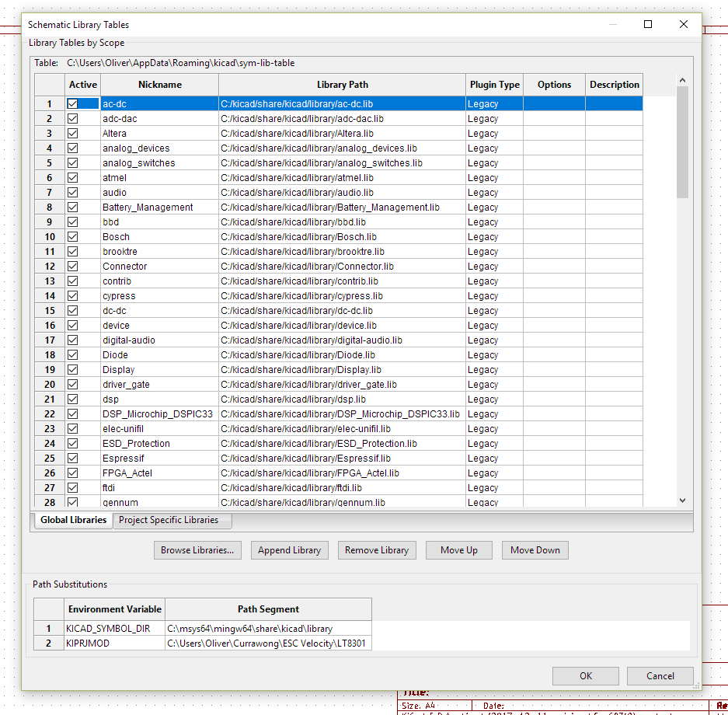Select the Plugin Type cell for Altera
Image resolution: width=728 pixels, height=715 pixels.
tap(494, 134)
